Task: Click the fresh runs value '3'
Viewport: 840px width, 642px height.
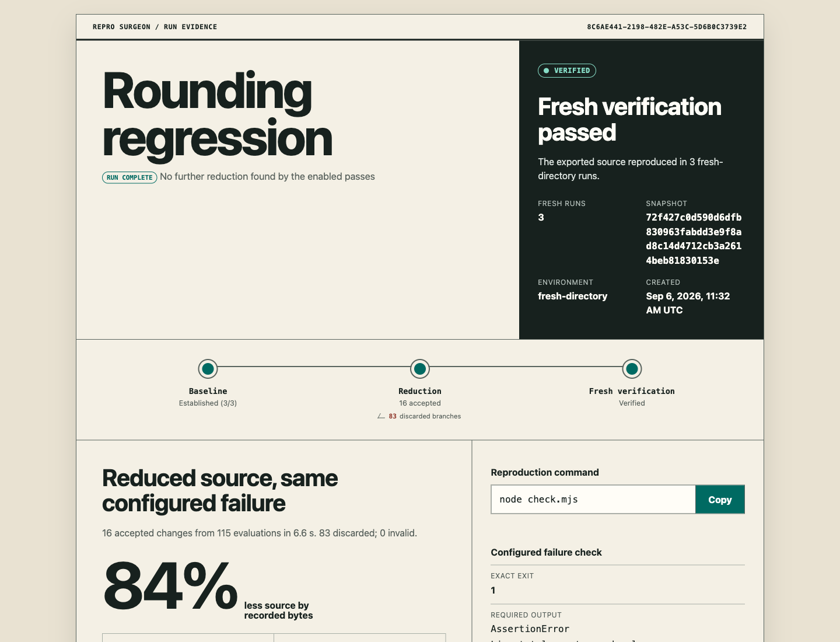Action: pos(541,217)
